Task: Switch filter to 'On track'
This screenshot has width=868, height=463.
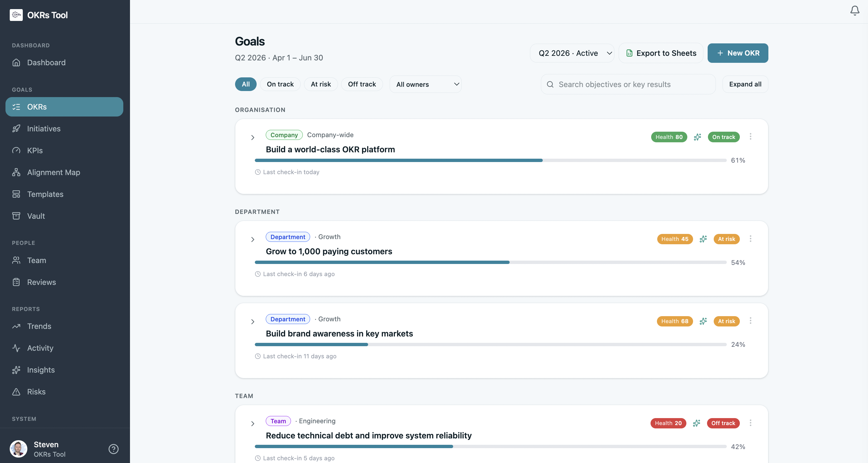Action: pos(280,84)
